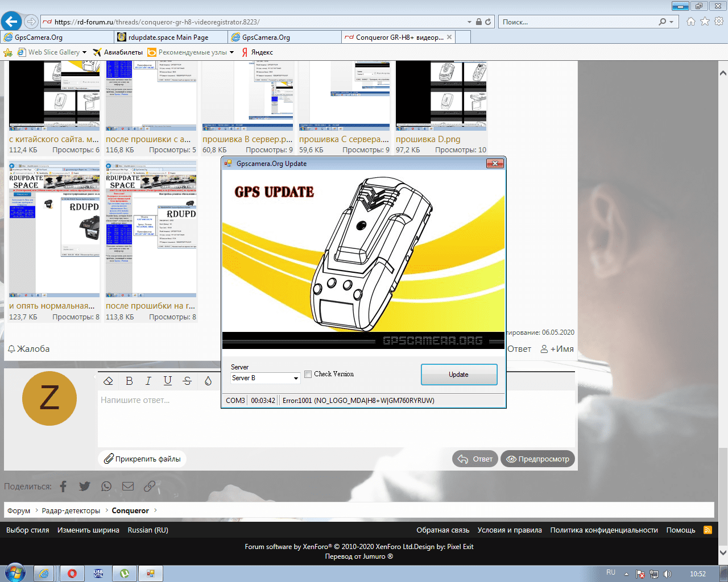Toggle italic formatting in reply editor
This screenshot has width=728, height=582.
pos(148,381)
